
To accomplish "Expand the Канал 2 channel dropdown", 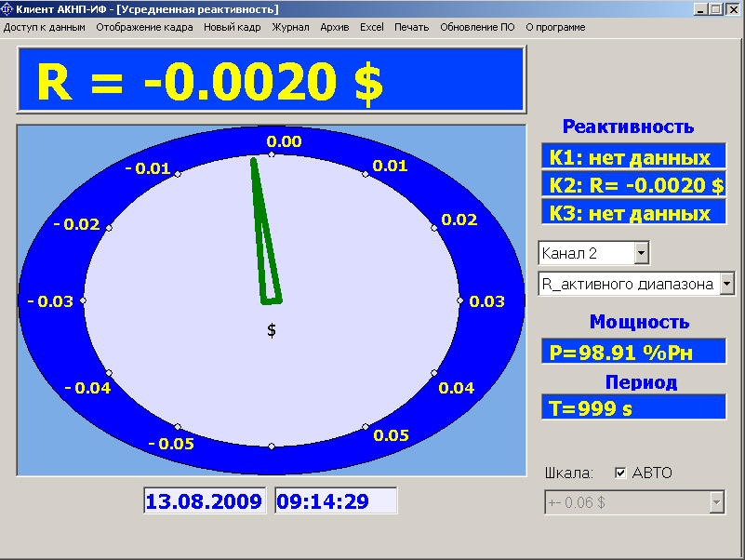I will pyautogui.click(x=641, y=252).
